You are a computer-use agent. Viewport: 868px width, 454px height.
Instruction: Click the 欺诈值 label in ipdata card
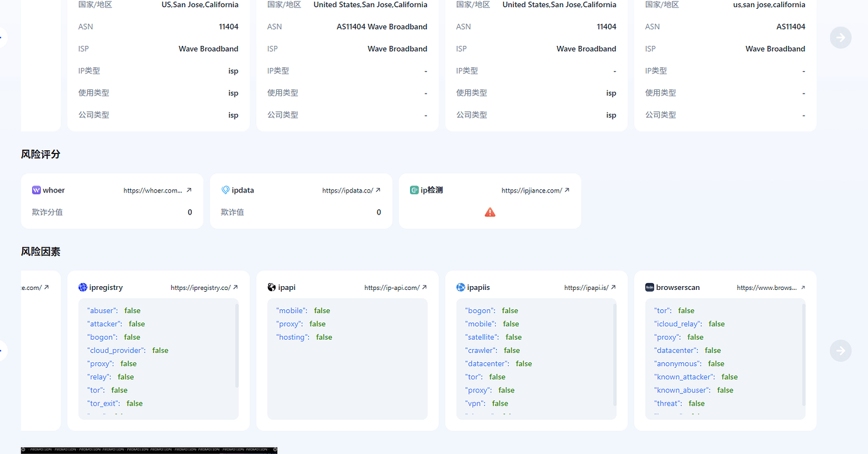tap(232, 213)
